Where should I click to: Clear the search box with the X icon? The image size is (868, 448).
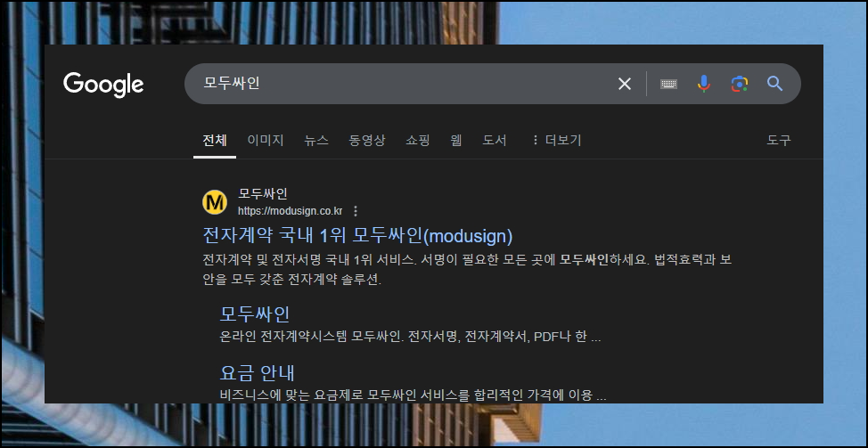pyautogui.click(x=625, y=84)
